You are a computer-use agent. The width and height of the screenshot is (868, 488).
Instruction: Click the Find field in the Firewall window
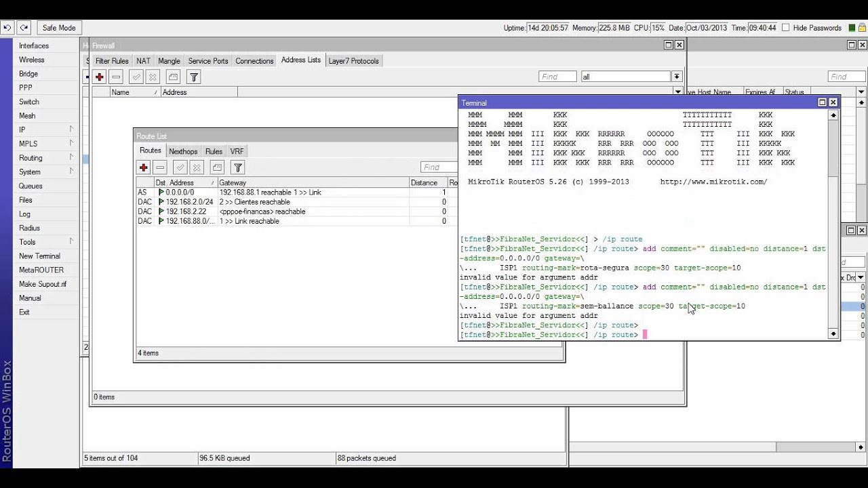point(557,77)
